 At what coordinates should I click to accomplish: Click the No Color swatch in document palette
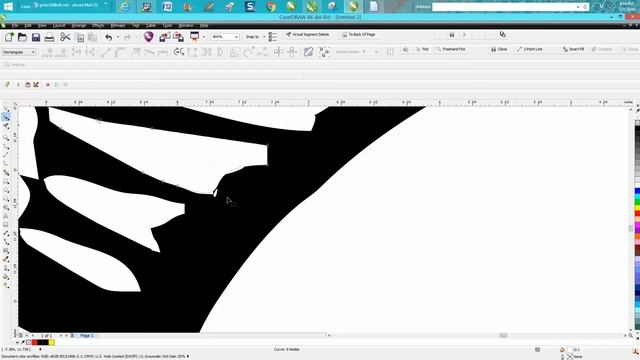coord(29,342)
